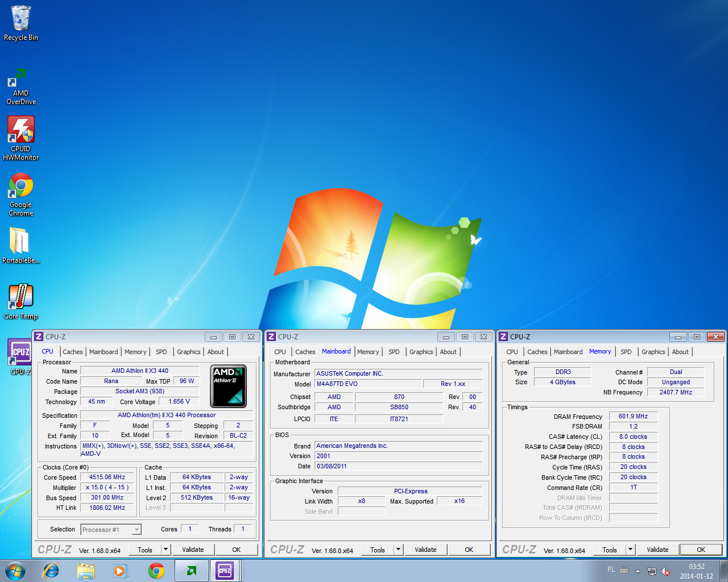Click the Windows Start button
The height and width of the screenshot is (582, 728).
click(15, 571)
